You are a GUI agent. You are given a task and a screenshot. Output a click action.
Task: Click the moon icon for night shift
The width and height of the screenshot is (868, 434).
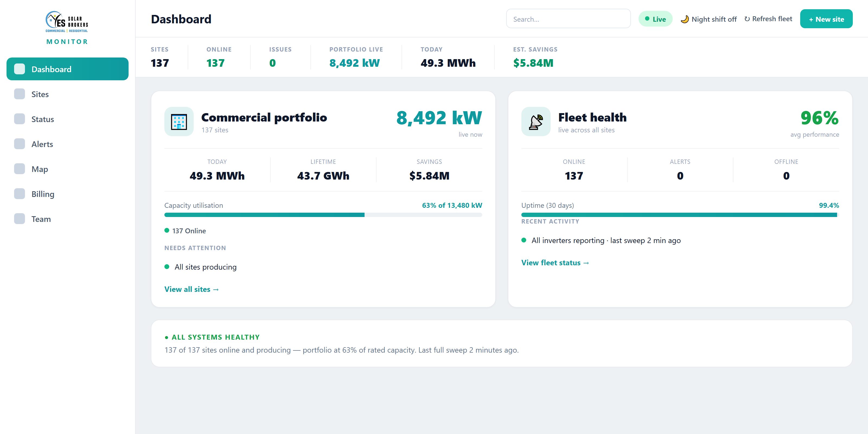click(684, 19)
